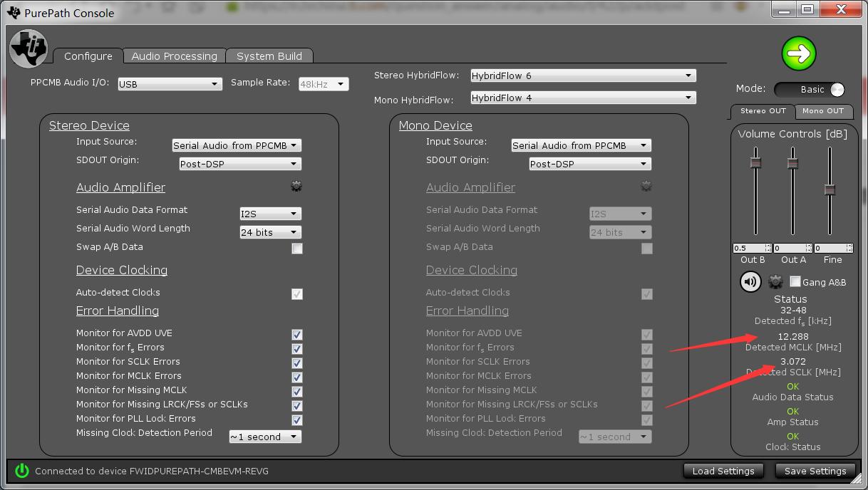Click the PurePath Console title bar icon

[13, 13]
